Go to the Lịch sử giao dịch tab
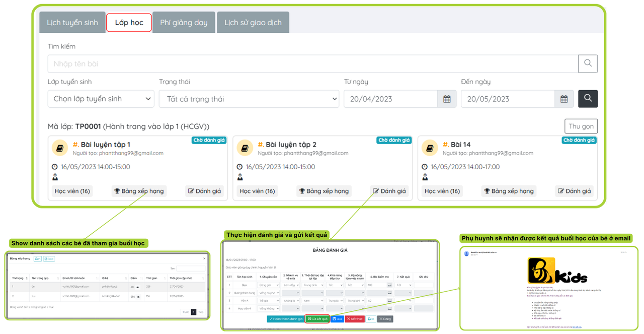 [253, 23]
